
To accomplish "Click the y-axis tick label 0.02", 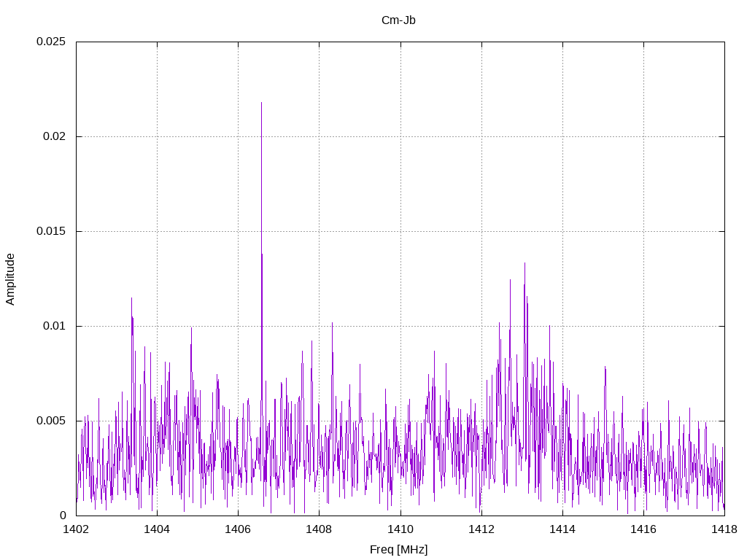I will pyautogui.click(x=54, y=136).
